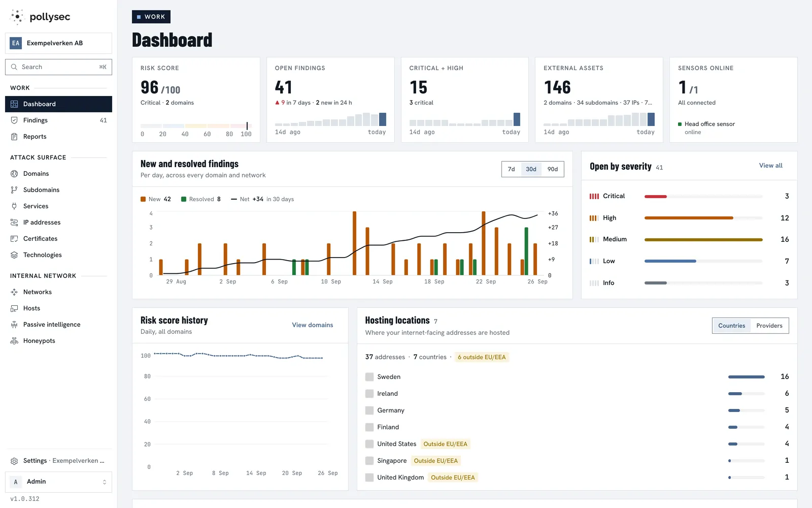812x508 pixels.
Task: Go to the Subdomains page
Action: (x=58, y=190)
